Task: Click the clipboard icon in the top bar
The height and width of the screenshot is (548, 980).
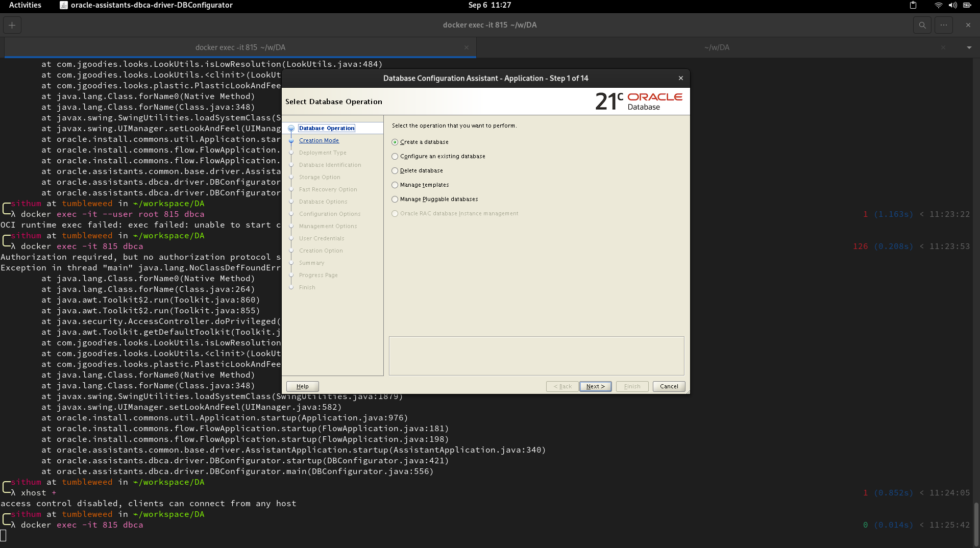Action: [x=913, y=5]
